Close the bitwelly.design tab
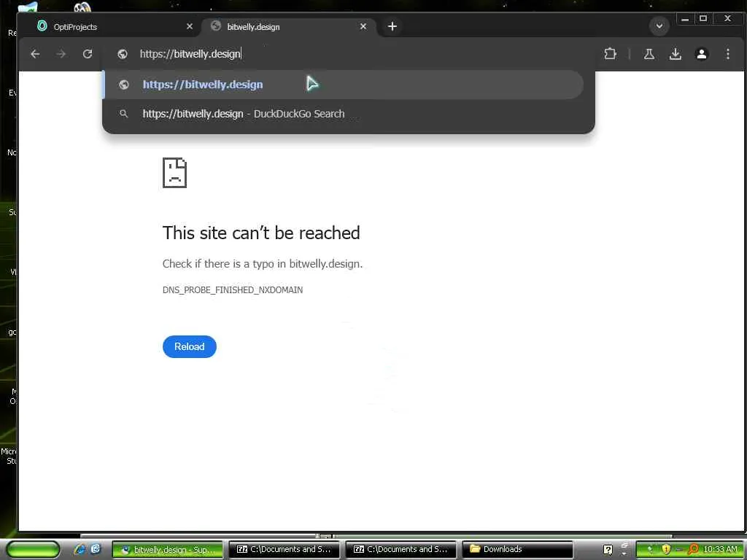 coord(363,27)
